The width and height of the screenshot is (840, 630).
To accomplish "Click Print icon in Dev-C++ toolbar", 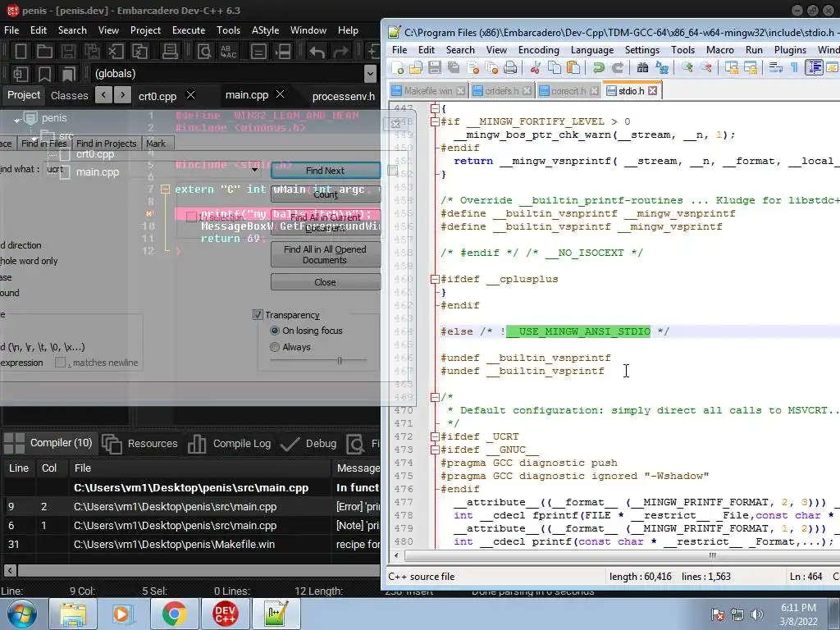I will point(170,52).
